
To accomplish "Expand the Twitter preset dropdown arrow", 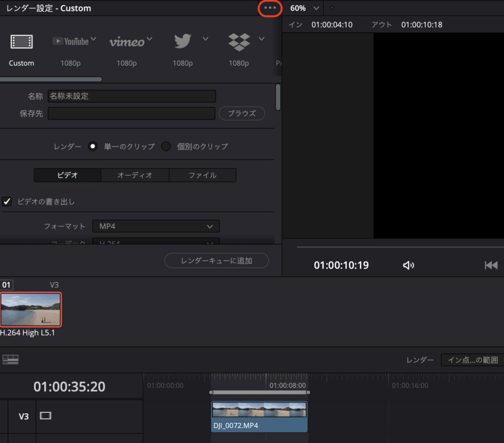I will click(x=206, y=39).
